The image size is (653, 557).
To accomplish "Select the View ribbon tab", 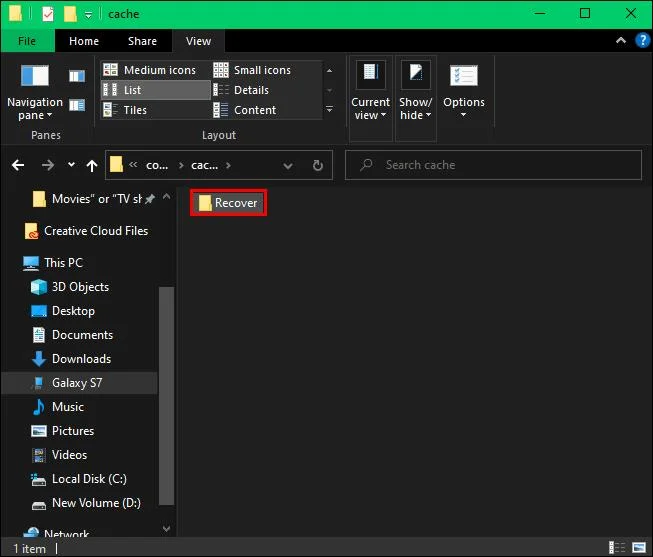I will click(199, 41).
